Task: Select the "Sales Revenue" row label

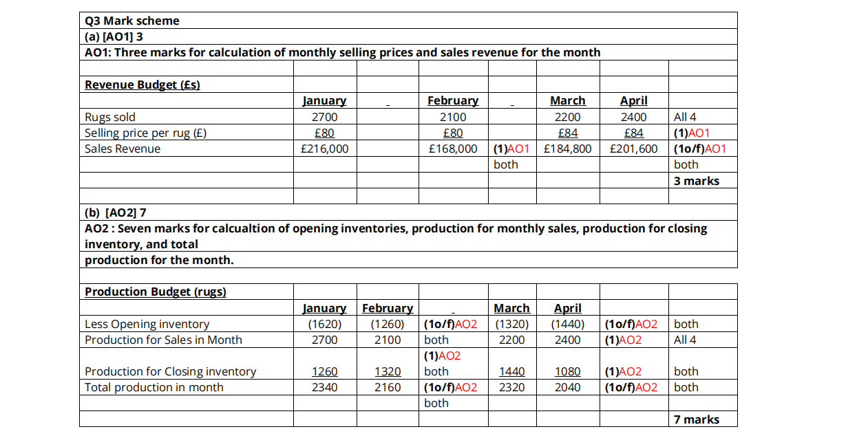Action: coord(123,149)
